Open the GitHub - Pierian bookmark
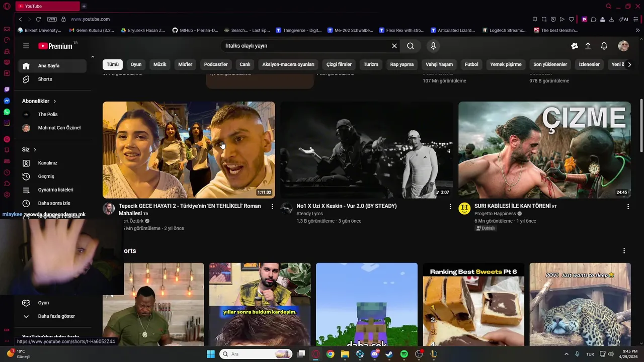The width and height of the screenshot is (644, 362). (x=195, y=30)
